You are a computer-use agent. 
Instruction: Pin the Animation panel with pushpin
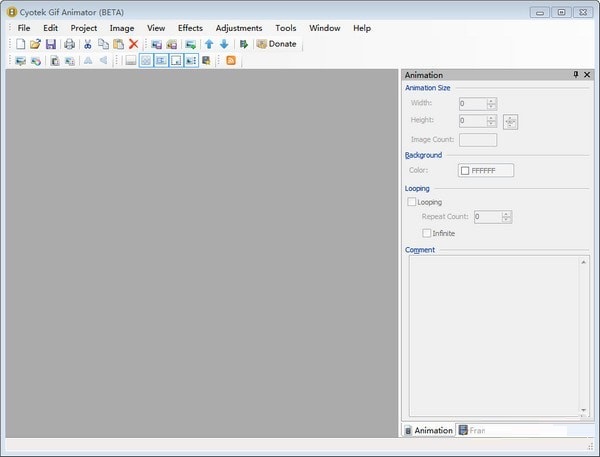point(575,75)
